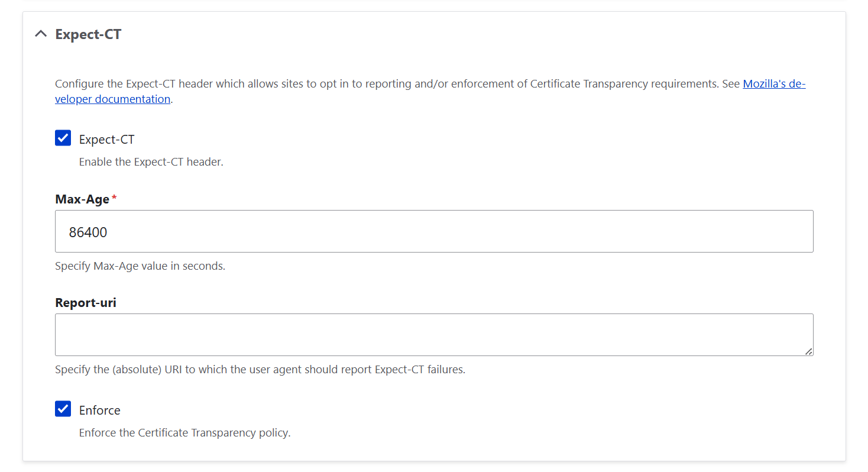Viewport: 868px width, 472px height.
Task: Open Mozilla's developer documentation link
Action: (773, 83)
